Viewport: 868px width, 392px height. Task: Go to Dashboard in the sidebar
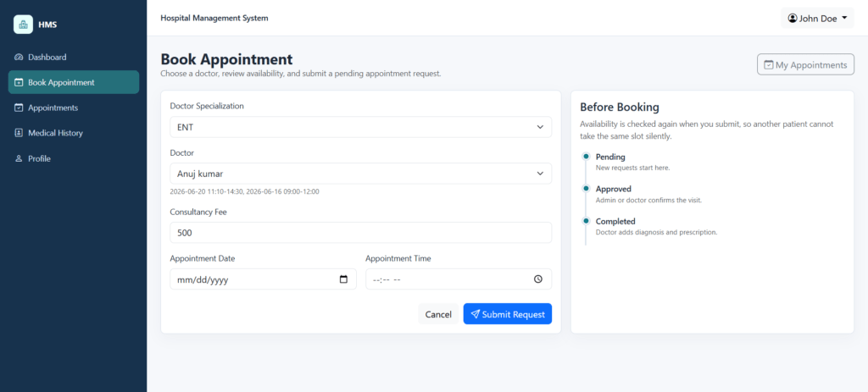(x=74, y=57)
